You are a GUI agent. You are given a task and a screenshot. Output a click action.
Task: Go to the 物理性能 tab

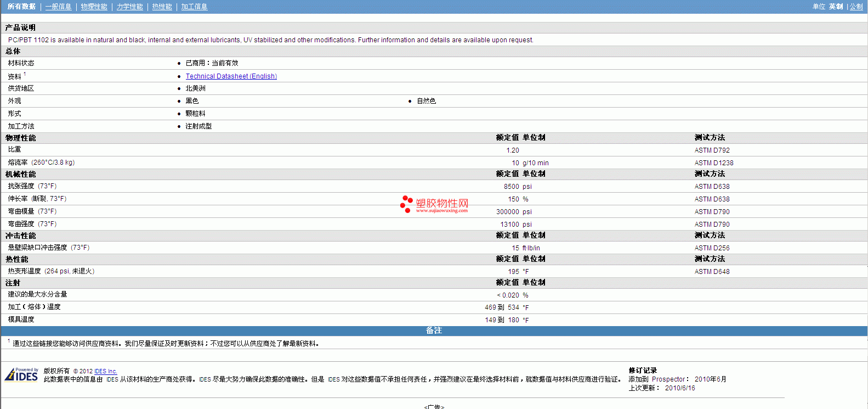pyautogui.click(x=94, y=7)
